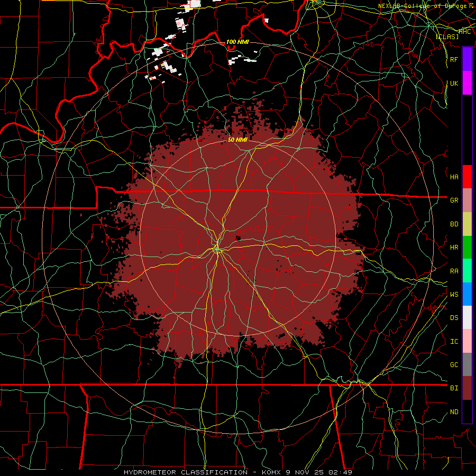
Task: Click the BD legend label
Action: 454,224
